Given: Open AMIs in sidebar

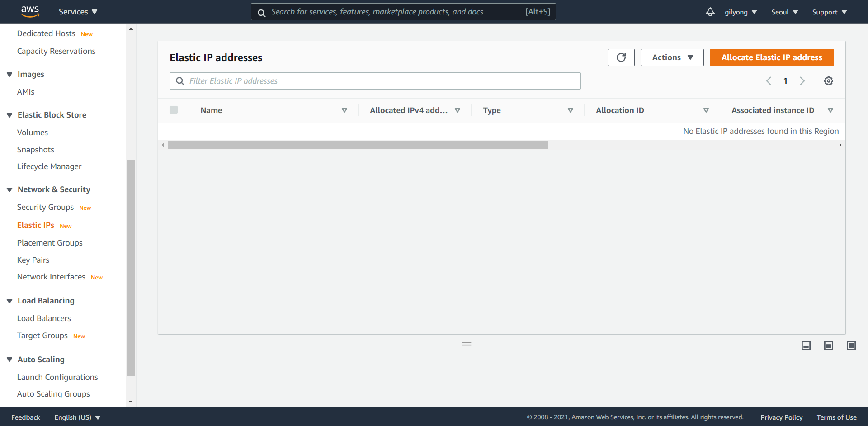Looking at the screenshot, I should pos(26,92).
